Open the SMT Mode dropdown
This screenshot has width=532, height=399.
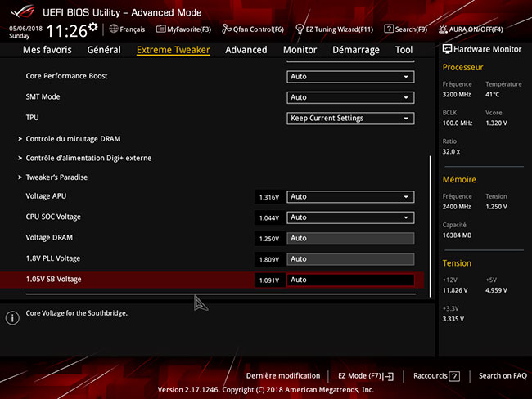pyautogui.click(x=350, y=97)
